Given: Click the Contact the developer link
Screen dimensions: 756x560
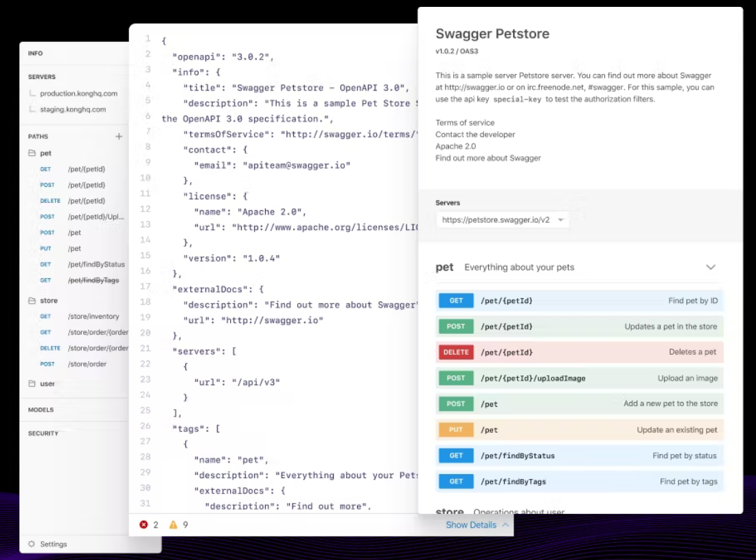Looking at the screenshot, I should [x=474, y=135].
